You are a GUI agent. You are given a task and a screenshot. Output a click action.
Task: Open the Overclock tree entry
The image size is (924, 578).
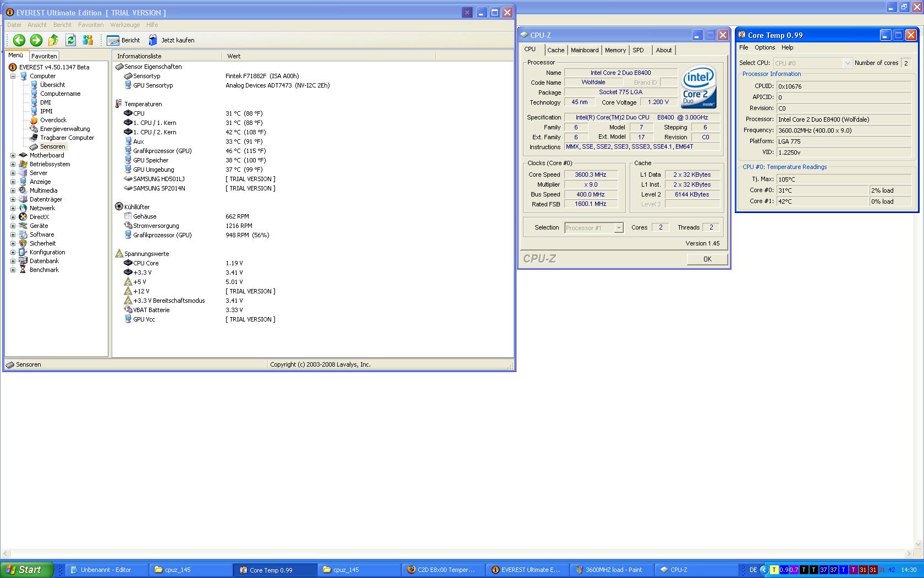pyautogui.click(x=53, y=120)
